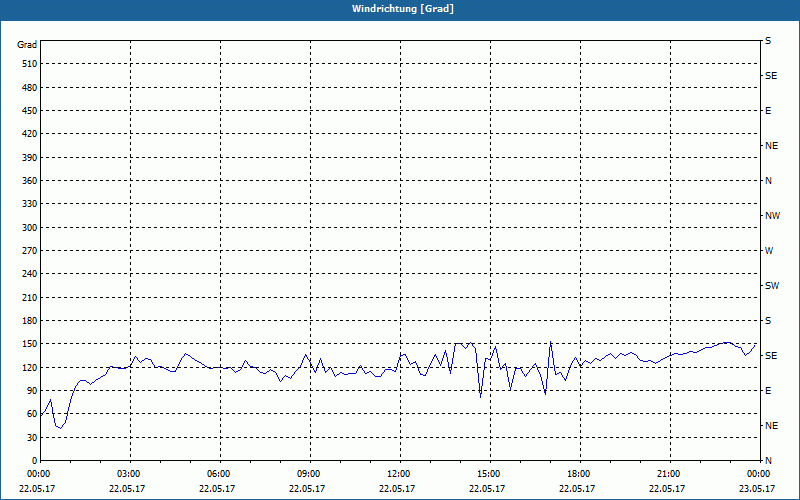Select the y-axis value 60
This screenshot has width=800, height=500.
coord(32,414)
